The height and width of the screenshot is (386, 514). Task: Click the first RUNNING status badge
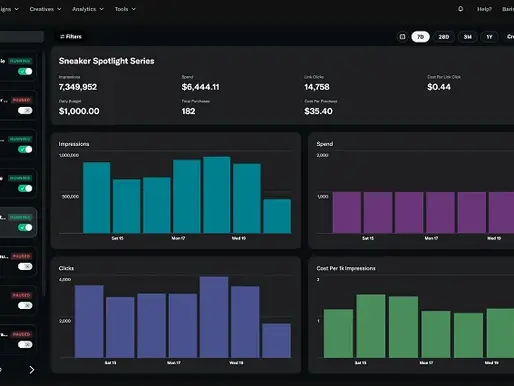click(x=20, y=61)
